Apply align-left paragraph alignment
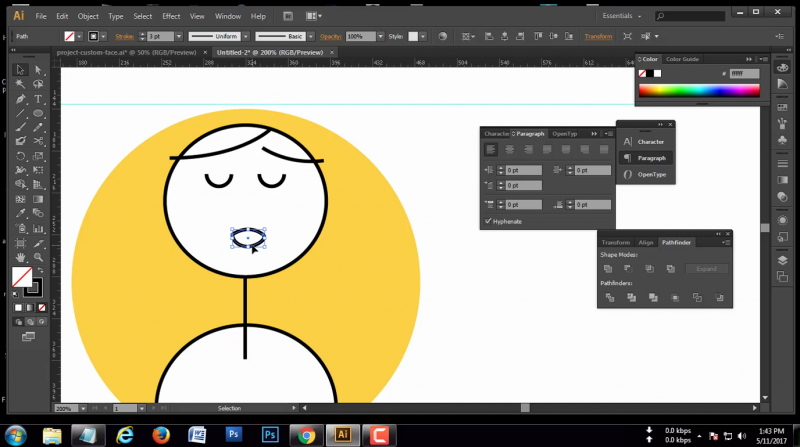The height and width of the screenshot is (447, 800). click(x=491, y=149)
